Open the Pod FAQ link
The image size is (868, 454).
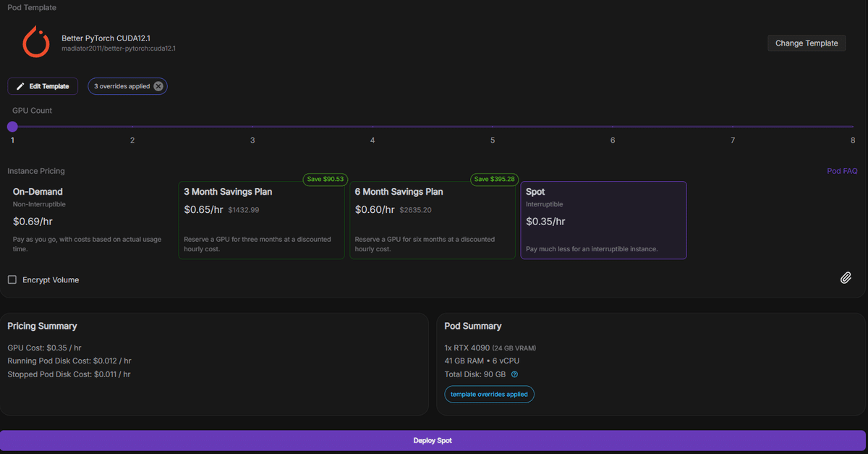[x=842, y=171]
